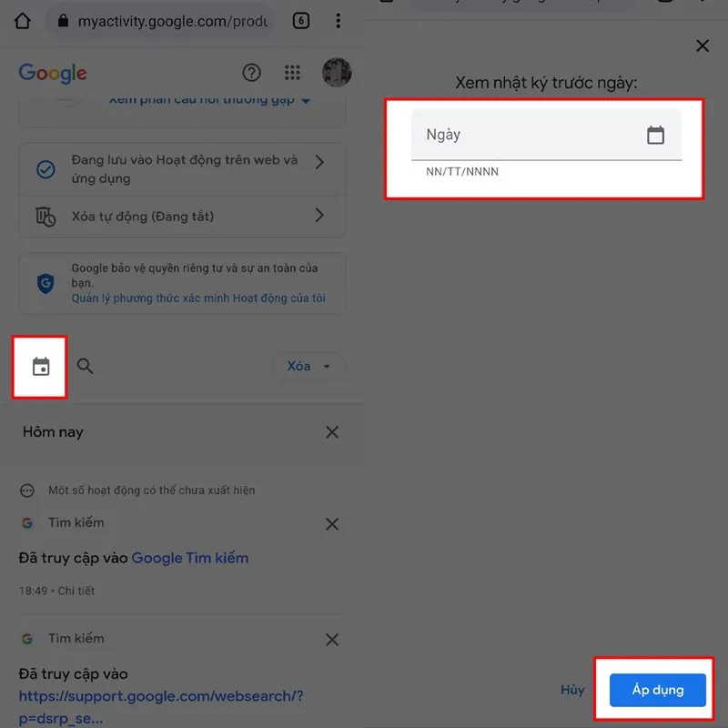
Task: Open the tab switcher showing 6 tabs
Action: click(301, 21)
